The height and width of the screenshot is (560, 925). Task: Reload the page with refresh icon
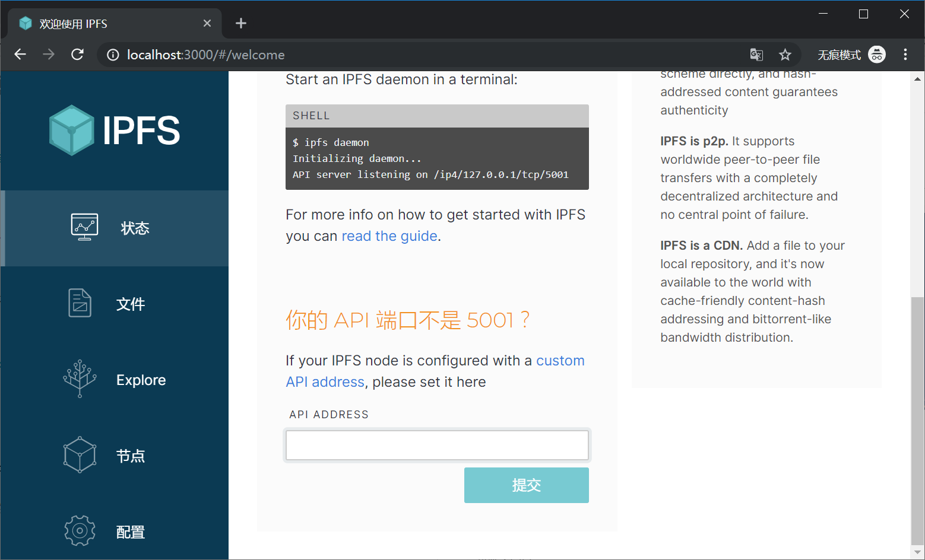(x=77, y=55)
